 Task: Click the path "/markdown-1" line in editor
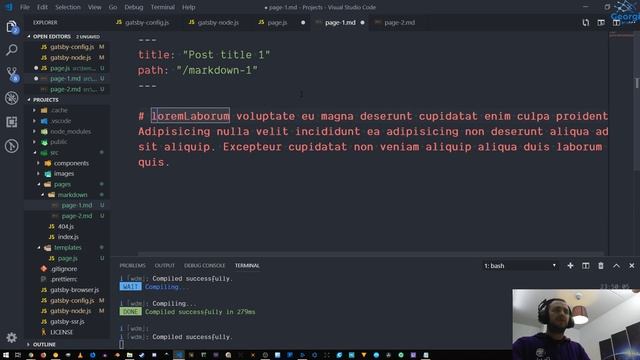(198, 70)
